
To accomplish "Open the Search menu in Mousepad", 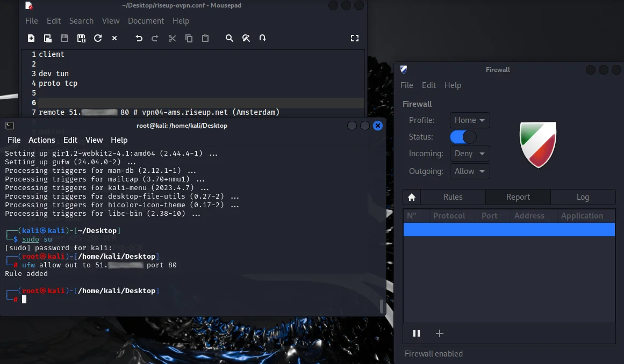I will 81,21.
